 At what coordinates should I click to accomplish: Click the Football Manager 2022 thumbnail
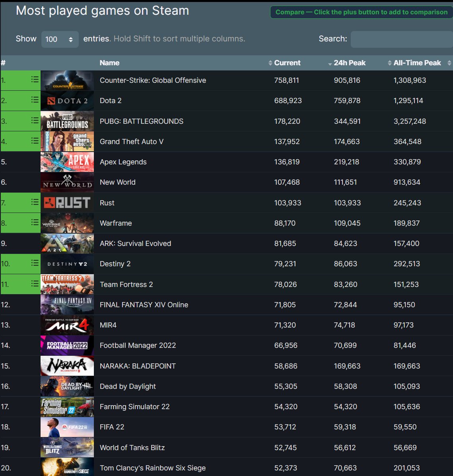67,345
